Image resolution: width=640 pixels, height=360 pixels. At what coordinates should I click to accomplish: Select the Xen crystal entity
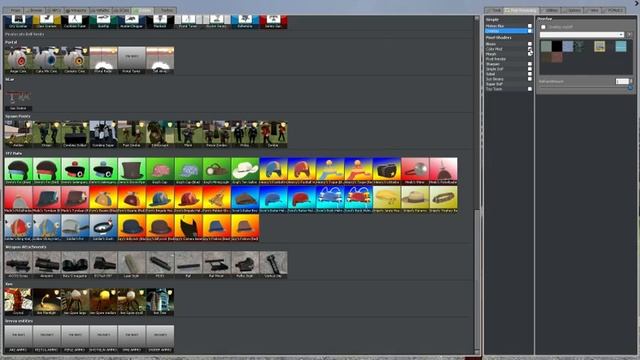click(18, 302)
